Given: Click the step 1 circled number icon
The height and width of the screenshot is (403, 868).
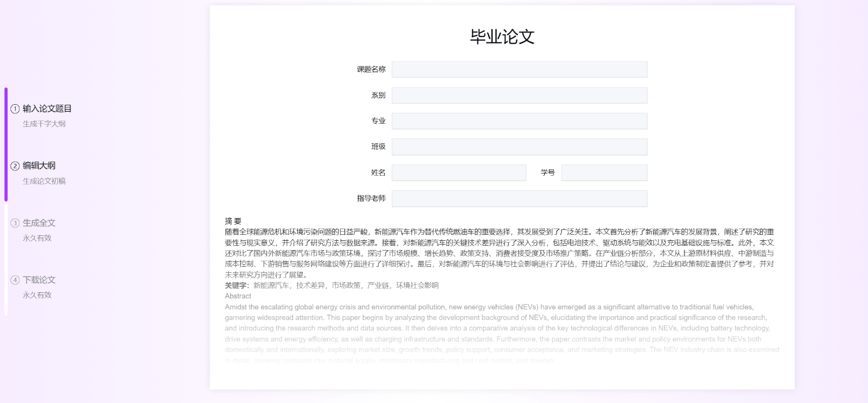Looking at the screenshot, I should 15,109.
